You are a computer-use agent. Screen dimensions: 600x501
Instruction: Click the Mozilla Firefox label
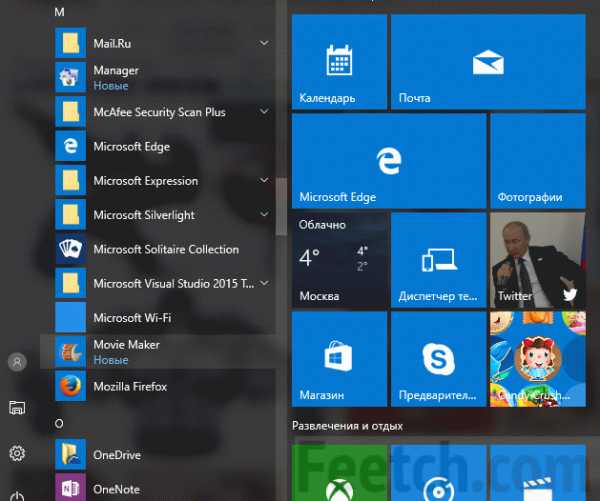point(130,387)
